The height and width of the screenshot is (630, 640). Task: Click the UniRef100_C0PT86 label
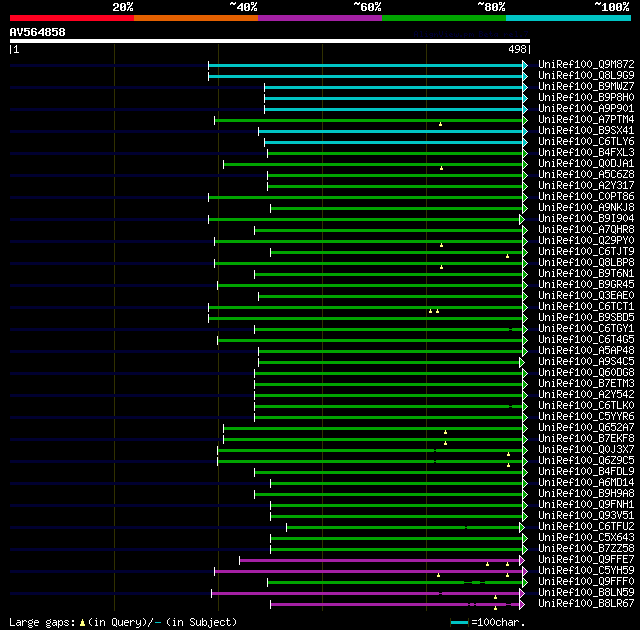586,197
